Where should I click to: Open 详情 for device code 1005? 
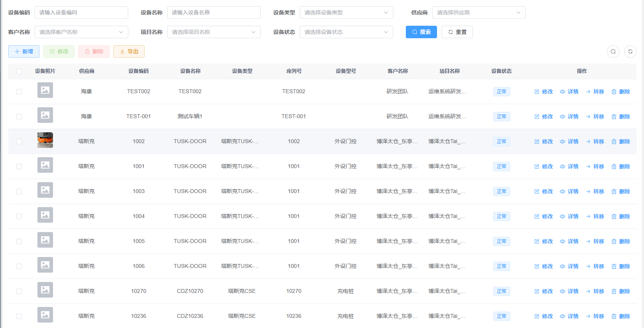tap(569, 241)
